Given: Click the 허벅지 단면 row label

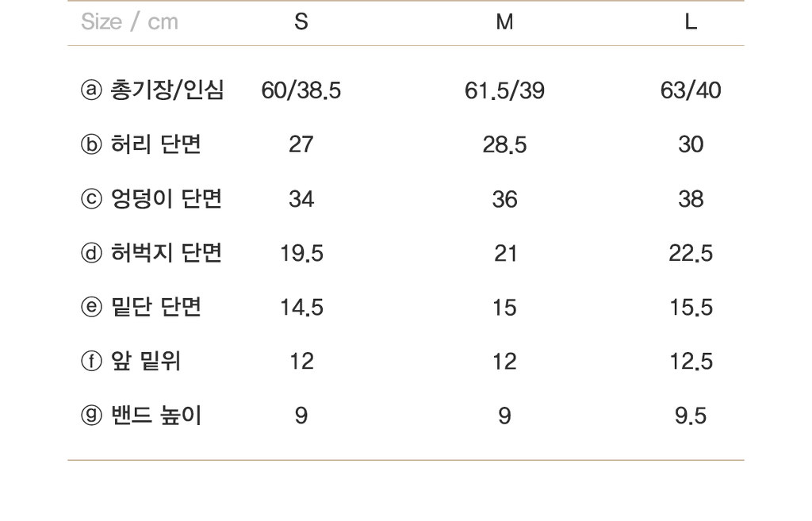Looking at the screenshot, I should pyautogui.click(x=167, y=253).
